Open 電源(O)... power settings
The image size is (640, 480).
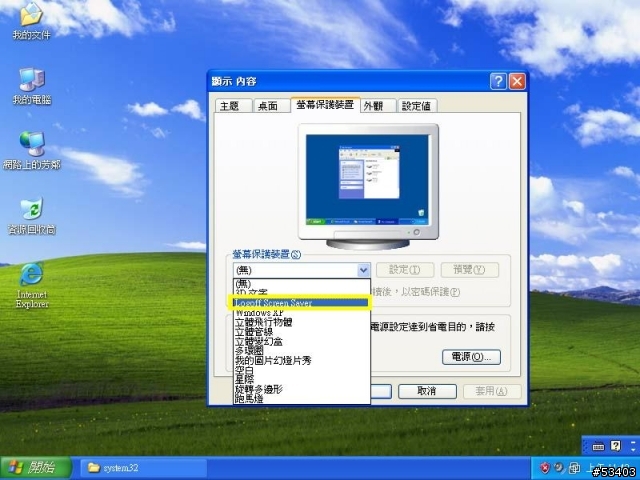click(x=471, y=357)
